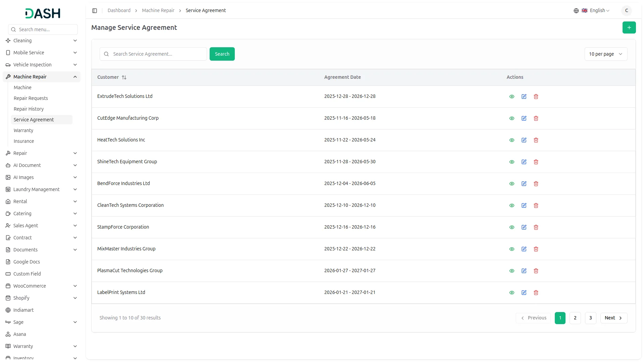Open the Machine Repair breadcrumb link
The image size is (644, 362).
coord(158,10)
